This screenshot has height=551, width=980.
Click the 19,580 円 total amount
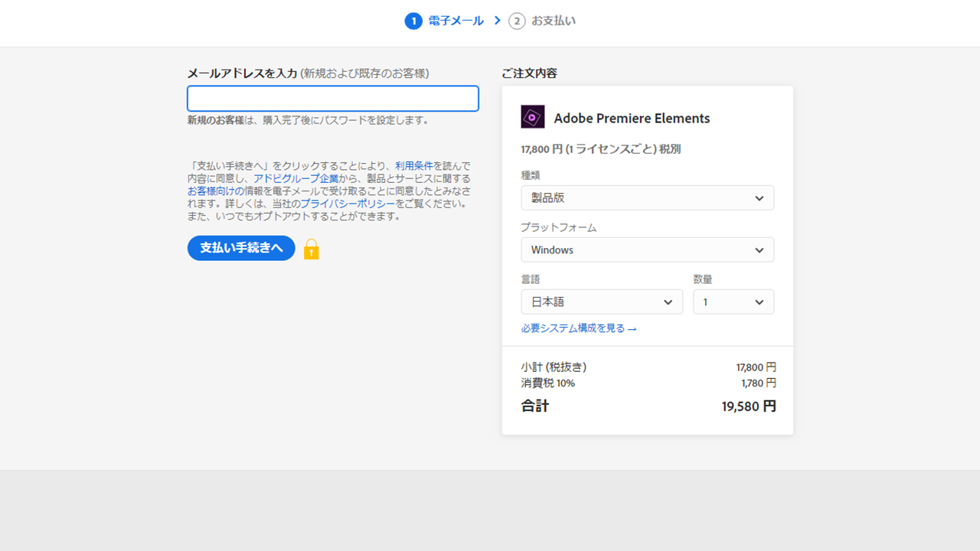pos(749,406)
